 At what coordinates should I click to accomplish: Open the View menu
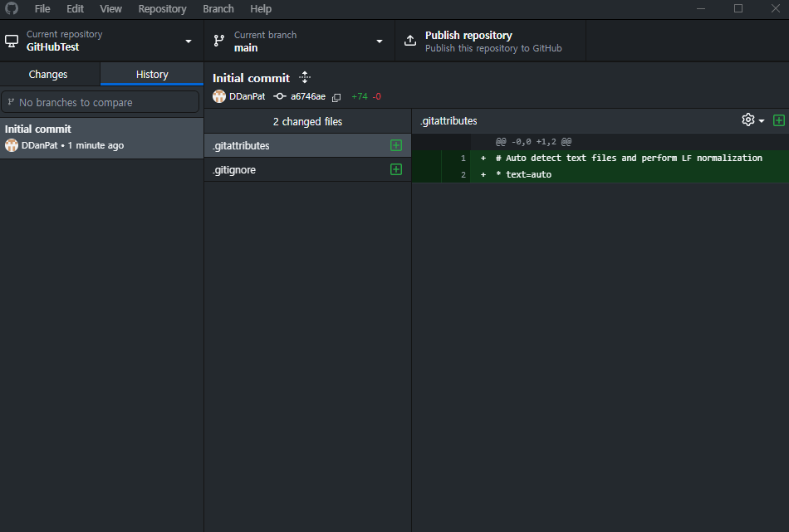point(110,9)
